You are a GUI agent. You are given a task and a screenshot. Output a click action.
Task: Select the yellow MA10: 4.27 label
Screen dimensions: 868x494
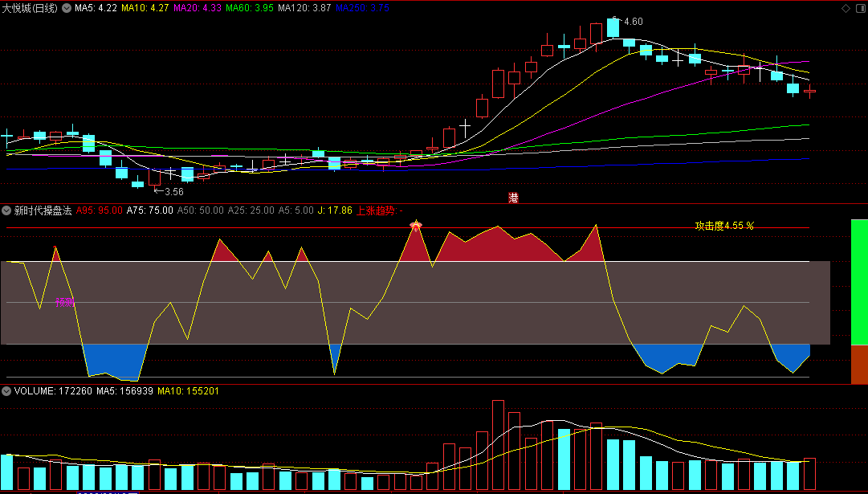[x=145, y=8]
